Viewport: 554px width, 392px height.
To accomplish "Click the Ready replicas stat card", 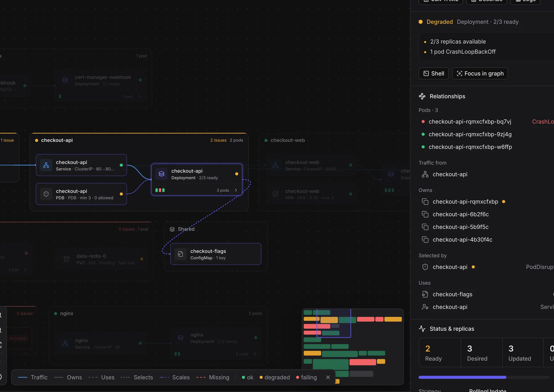I will tap(440, 353).
